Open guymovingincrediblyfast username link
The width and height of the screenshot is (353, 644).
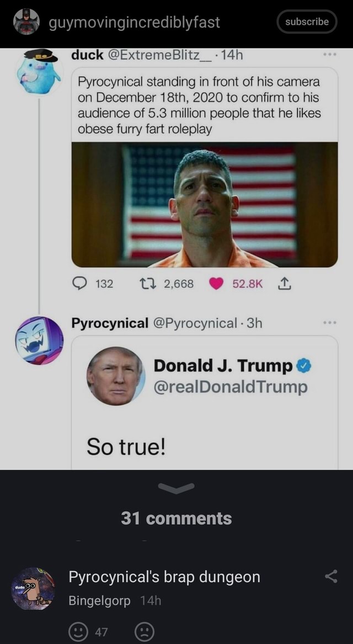(135, 22)
